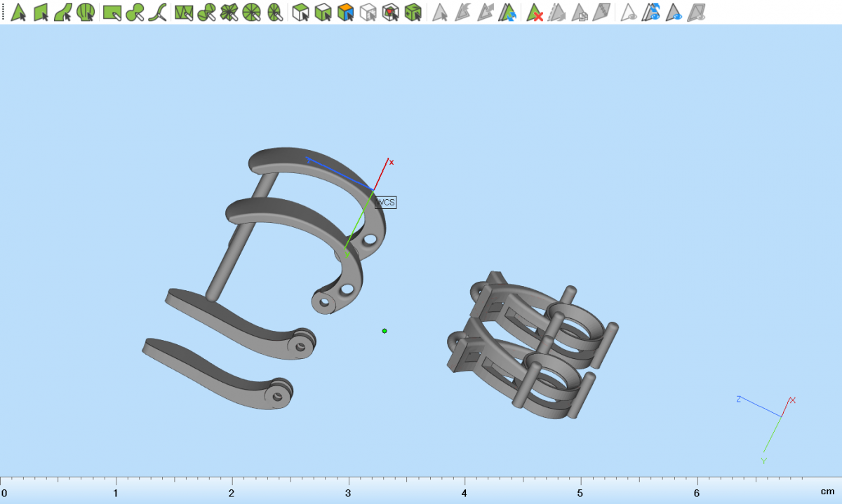842x504 pixels.
Task: Click the WCS coordinate system label
Action: click(x=386, y=203)
